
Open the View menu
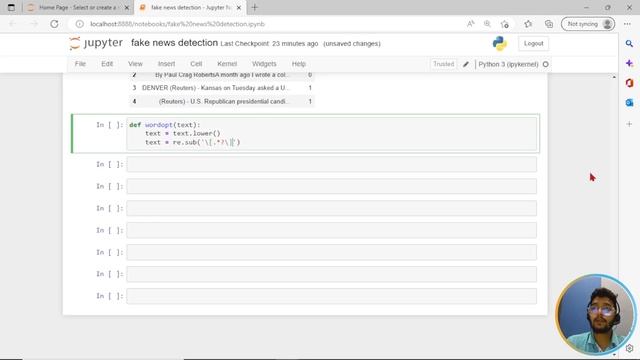tap(135, 64)
